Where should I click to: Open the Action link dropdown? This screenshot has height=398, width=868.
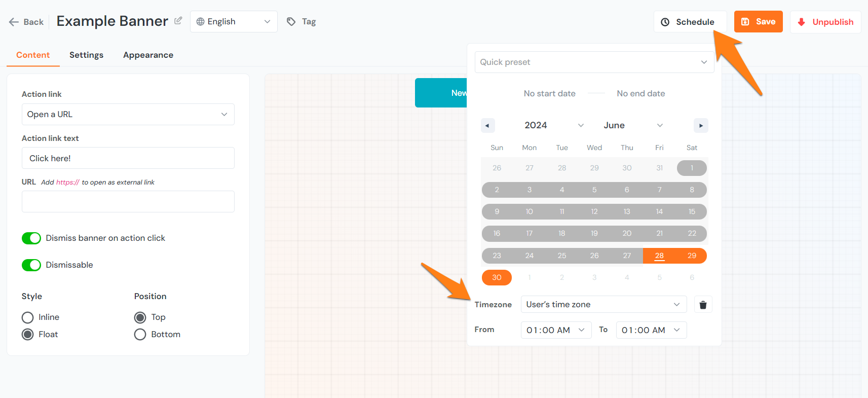pyautogui.click(x=128, y=115)
